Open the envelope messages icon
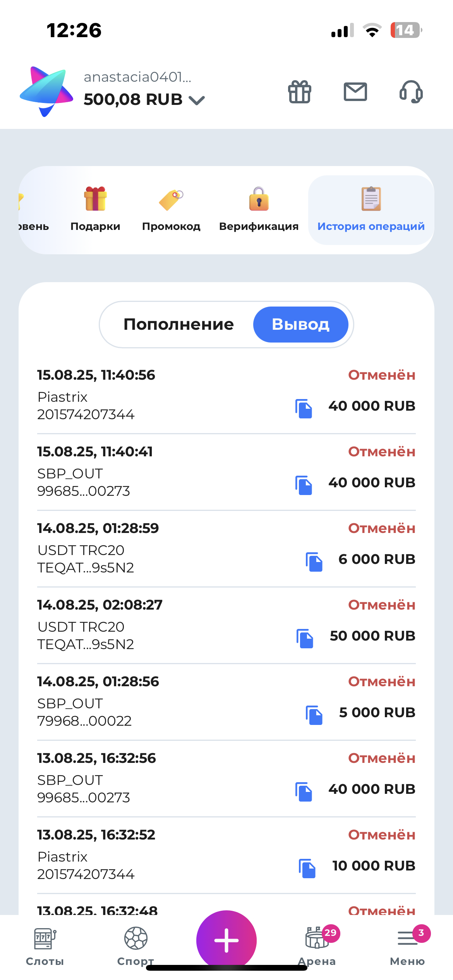Screen dimensions: 453x980 pos(355,92)
